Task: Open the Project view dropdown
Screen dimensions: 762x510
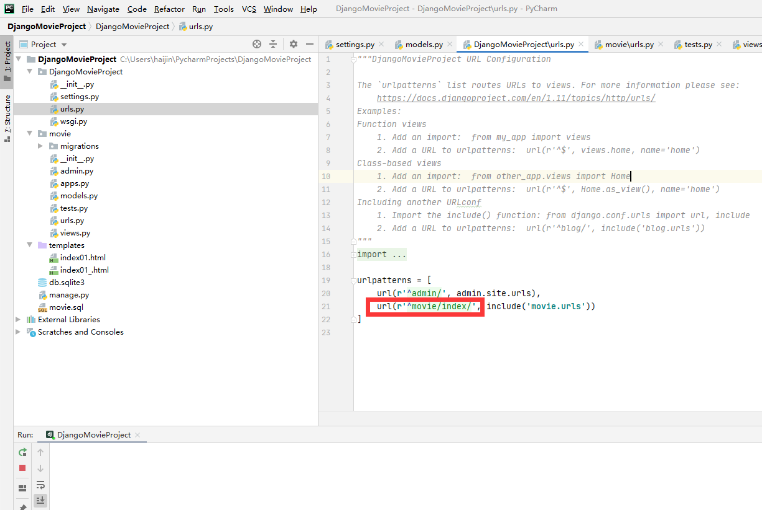Action: 64,45
